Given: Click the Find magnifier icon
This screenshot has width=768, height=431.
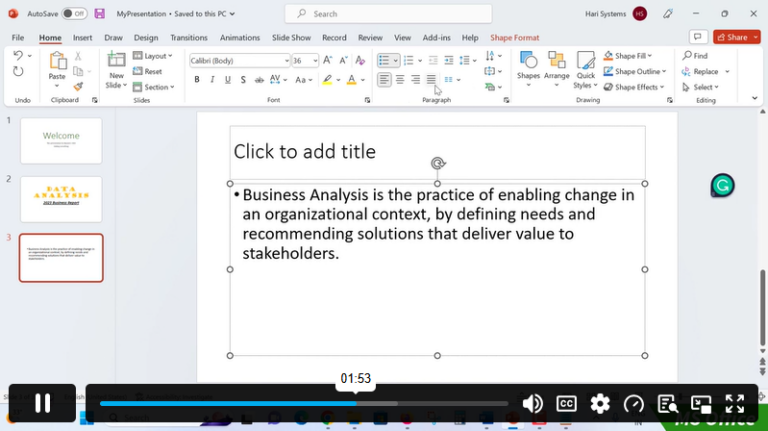Looking at the screenshot, I should click(x=687, y=55).
